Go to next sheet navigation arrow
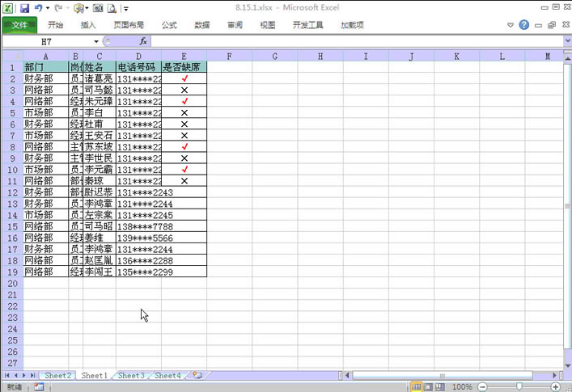Viewport: 572px width, 392px height. pyautogui.click(x=24, y=375)
